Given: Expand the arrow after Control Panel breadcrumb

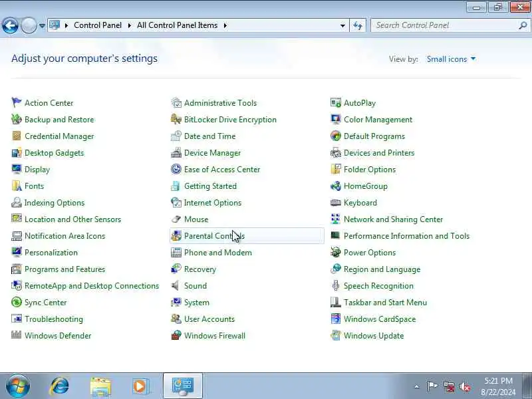Looking at the screenshot, I should tap(129, 25).
